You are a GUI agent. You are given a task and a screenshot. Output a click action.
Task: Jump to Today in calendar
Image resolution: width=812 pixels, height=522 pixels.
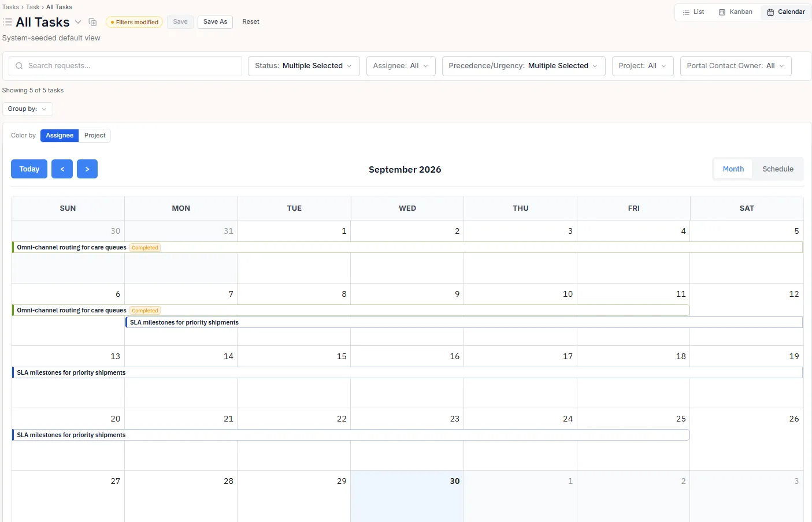[29, 169]
